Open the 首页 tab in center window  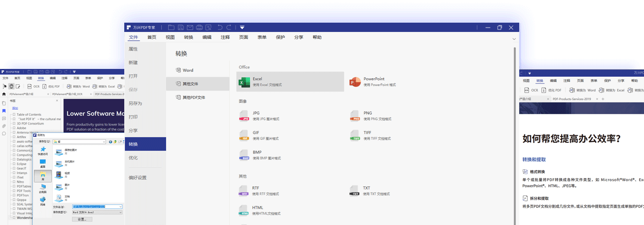point(152,37)
